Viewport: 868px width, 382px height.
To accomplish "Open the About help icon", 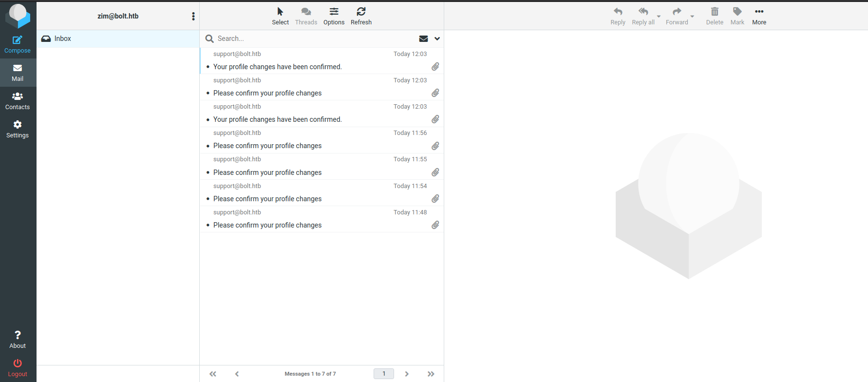I will click(18, 335).
